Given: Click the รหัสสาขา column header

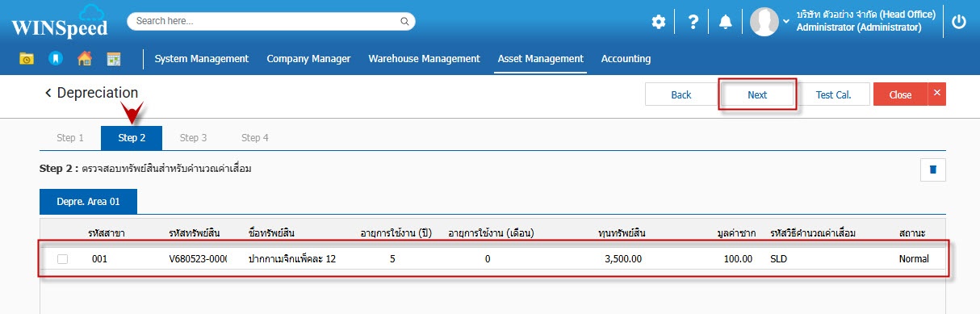Looking at the screenshot, I should pos(106,233).
